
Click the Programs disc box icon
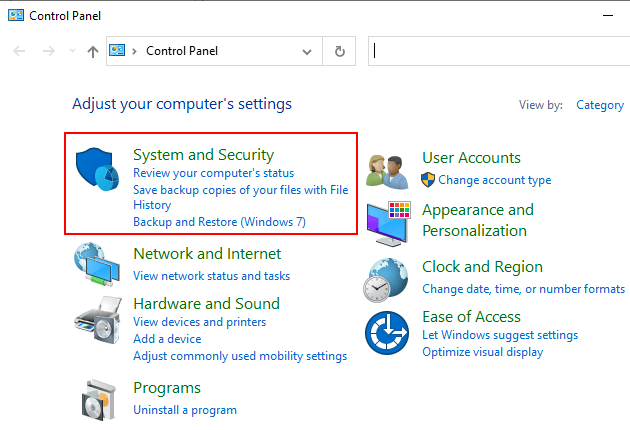(98, 400)
